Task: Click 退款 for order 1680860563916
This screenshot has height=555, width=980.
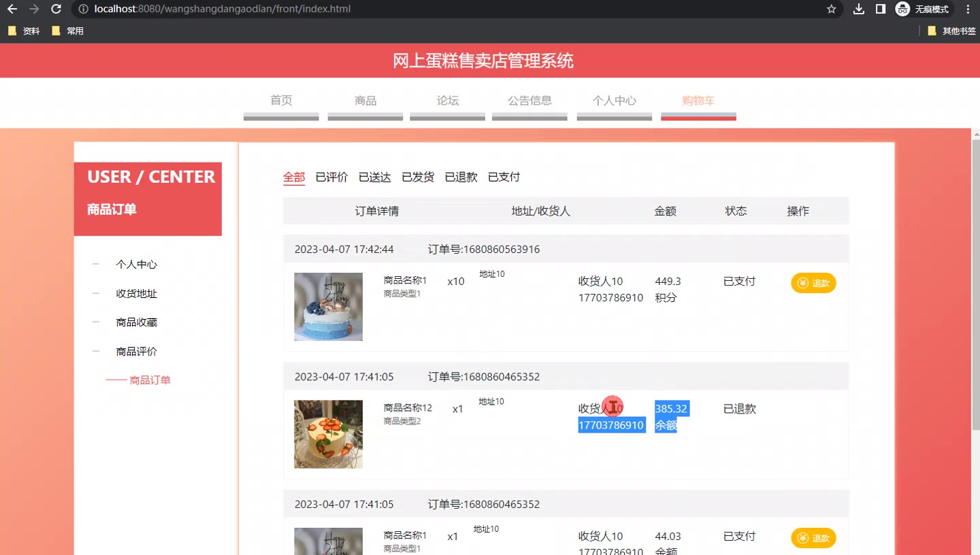Action: tap(813, 283)
